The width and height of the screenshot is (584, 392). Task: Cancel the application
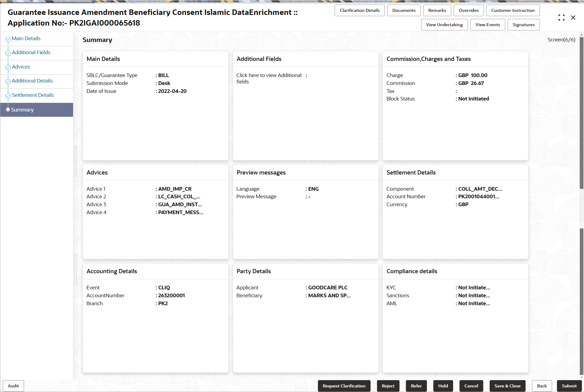[x=471, y=386]
